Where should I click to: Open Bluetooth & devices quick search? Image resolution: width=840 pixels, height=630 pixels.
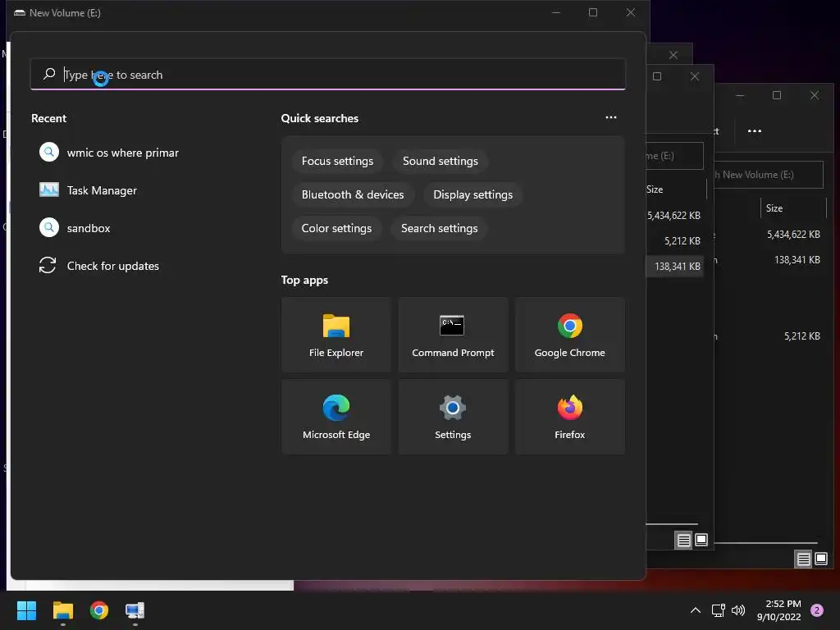(353, 194)
